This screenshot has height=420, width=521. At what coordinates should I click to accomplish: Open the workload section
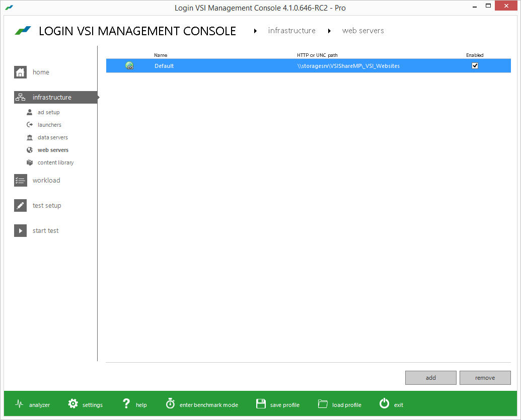46,180
